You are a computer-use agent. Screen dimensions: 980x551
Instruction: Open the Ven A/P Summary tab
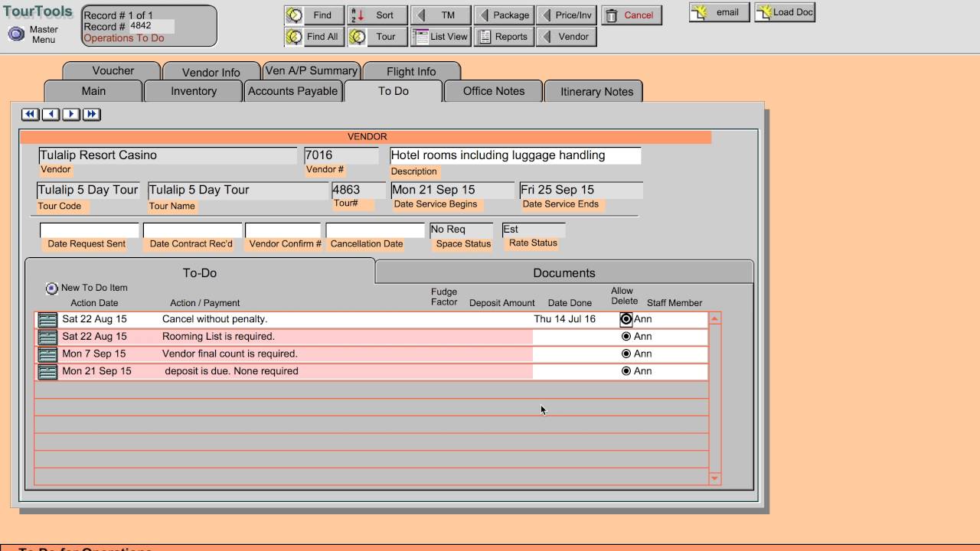click(312, 70)
